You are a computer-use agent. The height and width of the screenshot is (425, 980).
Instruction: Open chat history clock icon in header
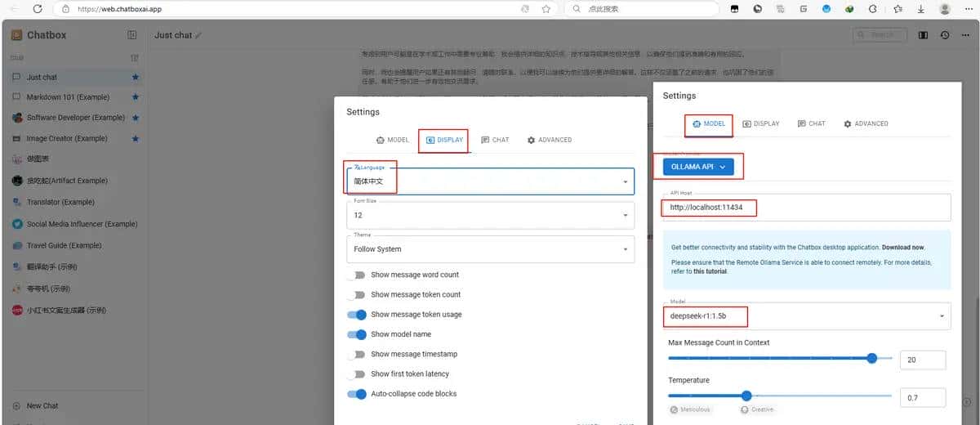[945, 35]
